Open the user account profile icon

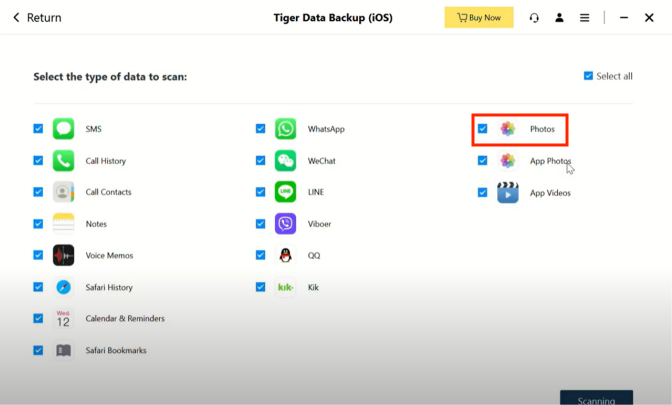pos(559,18)
